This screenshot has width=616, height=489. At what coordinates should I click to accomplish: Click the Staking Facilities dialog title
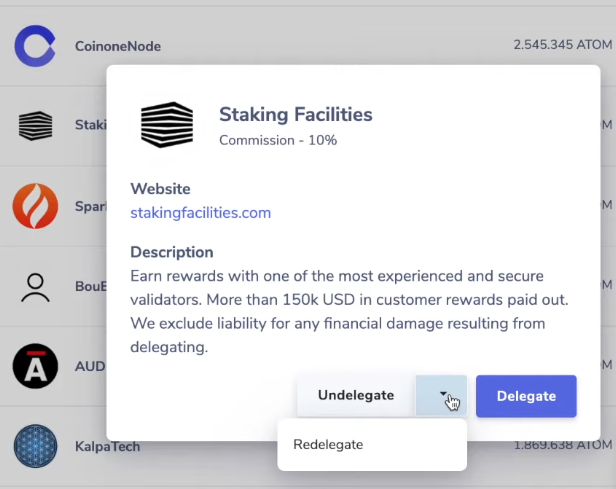coord(295,115)
